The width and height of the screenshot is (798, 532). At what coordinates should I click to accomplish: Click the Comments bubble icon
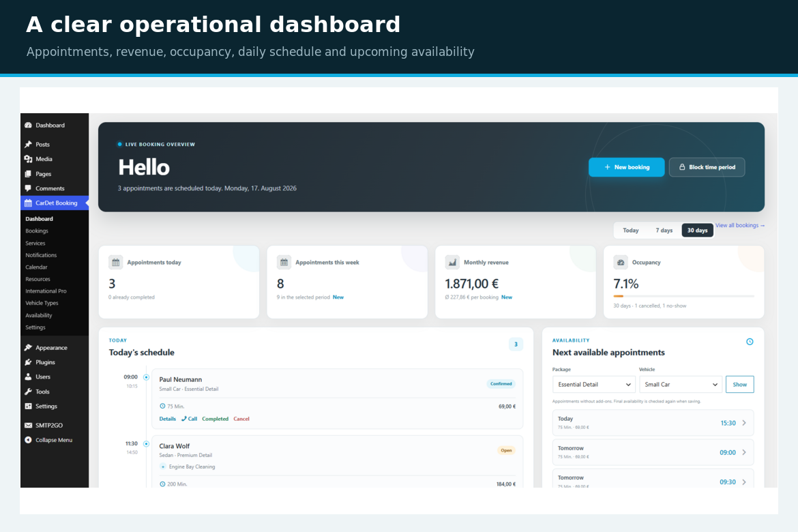(28, 188)
